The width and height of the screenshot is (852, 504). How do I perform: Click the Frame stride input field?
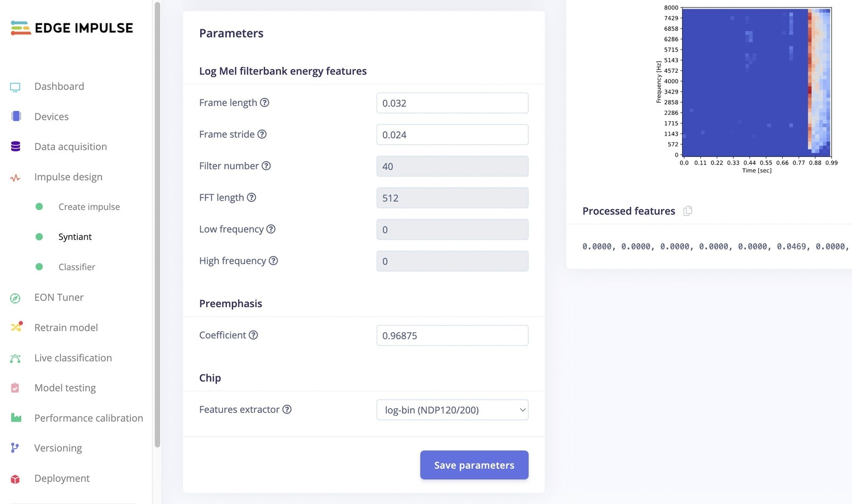pos(453,135)
